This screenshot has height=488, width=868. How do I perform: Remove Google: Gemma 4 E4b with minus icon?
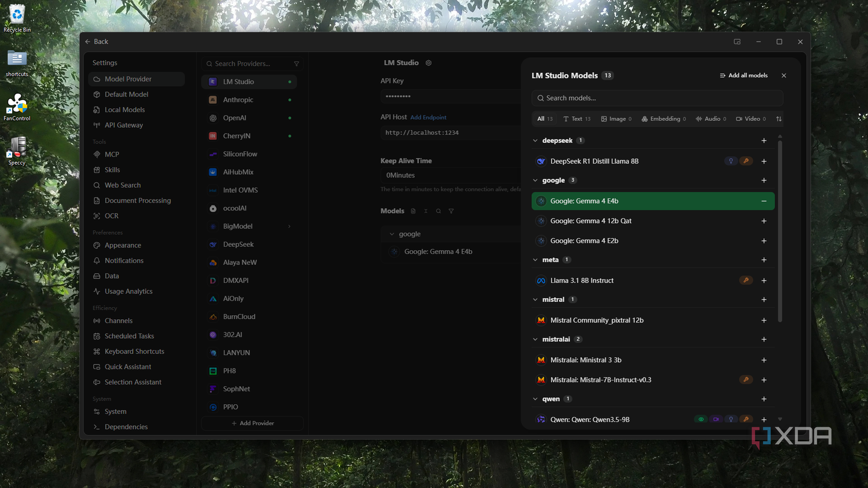click(764, 201)
